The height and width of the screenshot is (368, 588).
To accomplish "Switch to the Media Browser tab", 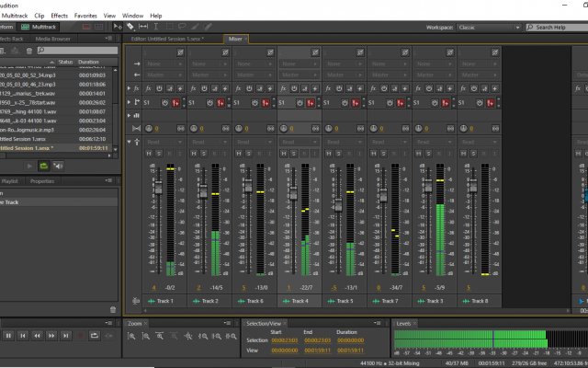I will pos(52,39).
